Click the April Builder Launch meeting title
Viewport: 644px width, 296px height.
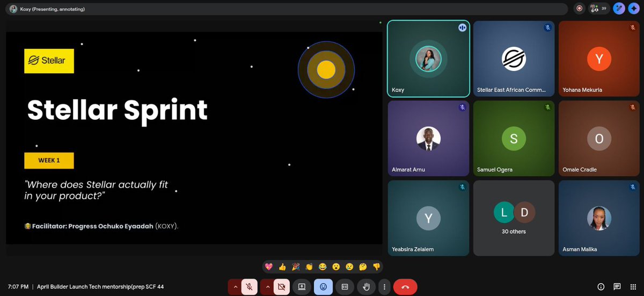click(x=100, y=287)
